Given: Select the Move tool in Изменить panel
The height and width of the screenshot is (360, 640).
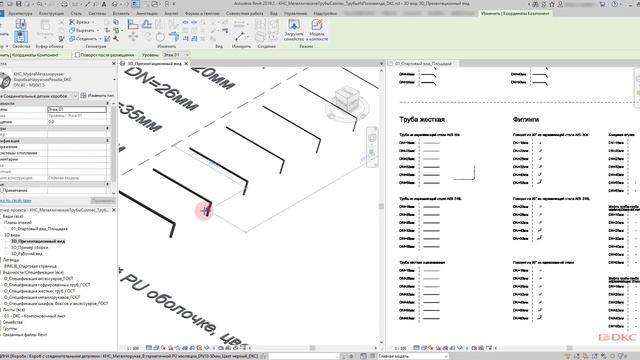Looking at the screenshot, I should (x=133, y=37).
